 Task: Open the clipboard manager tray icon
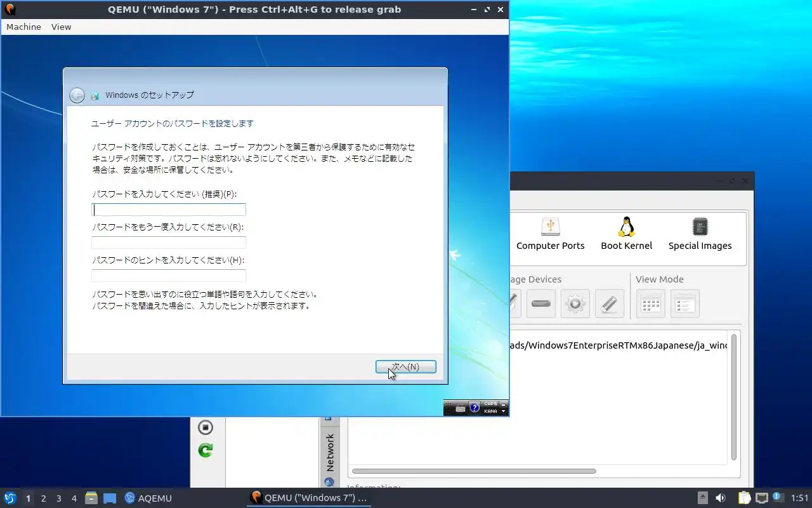pyautogui.click(x=744, y=498)
